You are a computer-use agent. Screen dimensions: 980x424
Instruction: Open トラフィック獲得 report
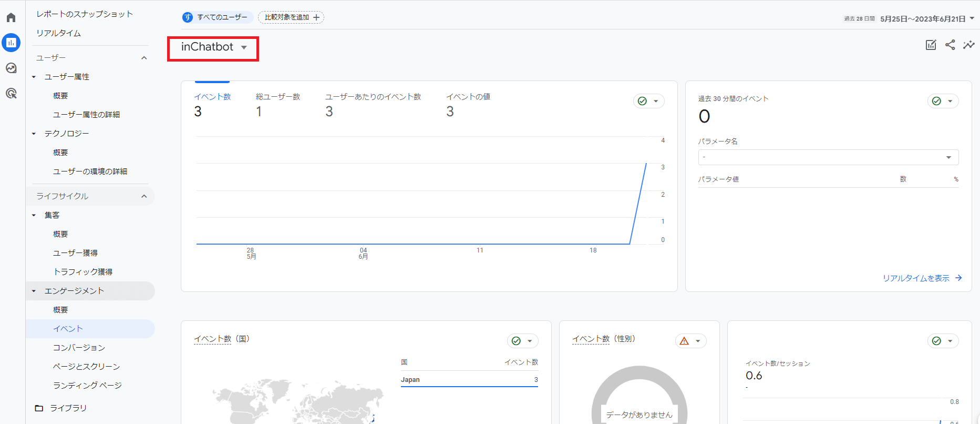82,272
